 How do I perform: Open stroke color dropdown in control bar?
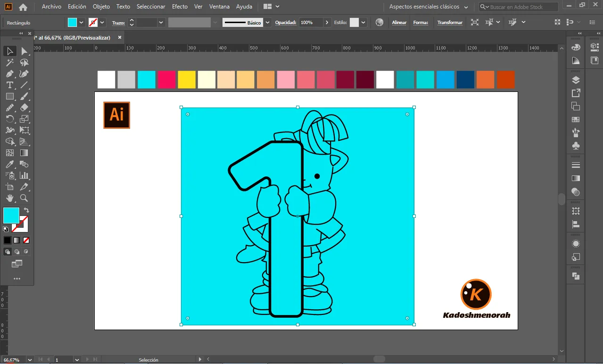coord(102,22)
